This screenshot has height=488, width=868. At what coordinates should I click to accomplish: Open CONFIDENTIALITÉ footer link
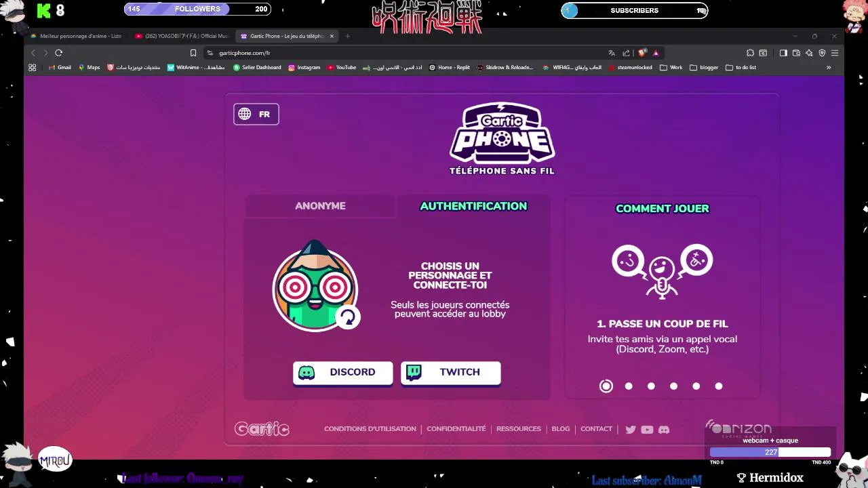point(456,429)
